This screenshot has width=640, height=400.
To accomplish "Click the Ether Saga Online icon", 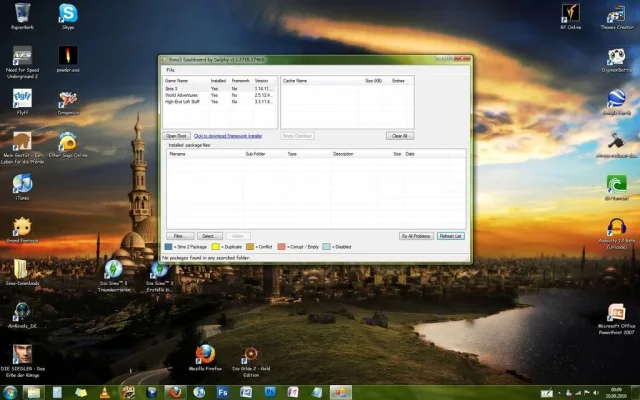I will 68,144.
